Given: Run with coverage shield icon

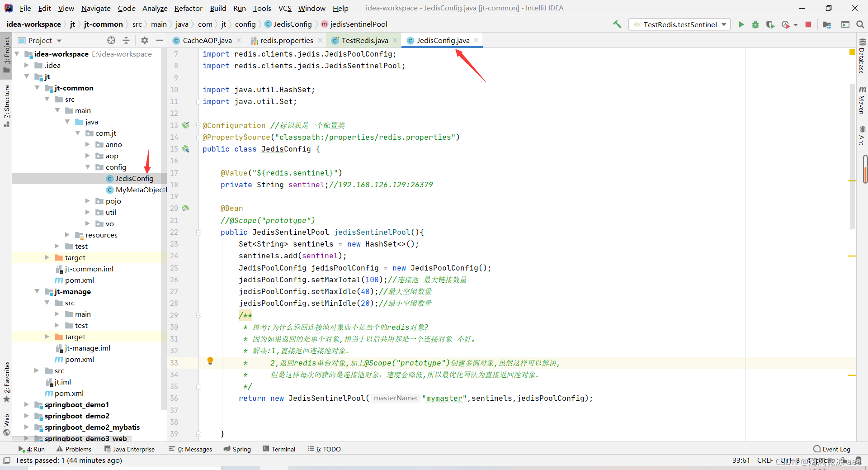Looking at the screenshot, I should pyautogui.click(x=770, y=24).
